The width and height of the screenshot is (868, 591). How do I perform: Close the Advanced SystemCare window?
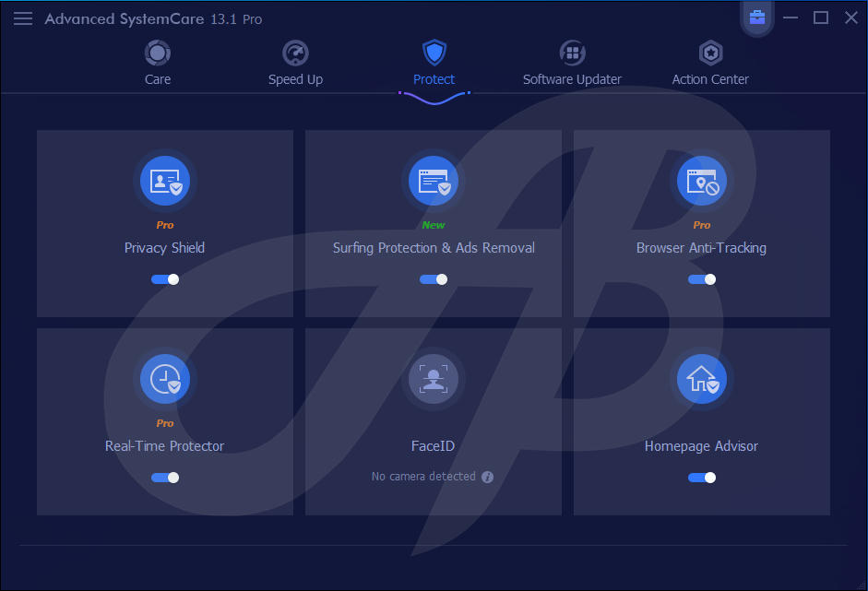point(851,18)
